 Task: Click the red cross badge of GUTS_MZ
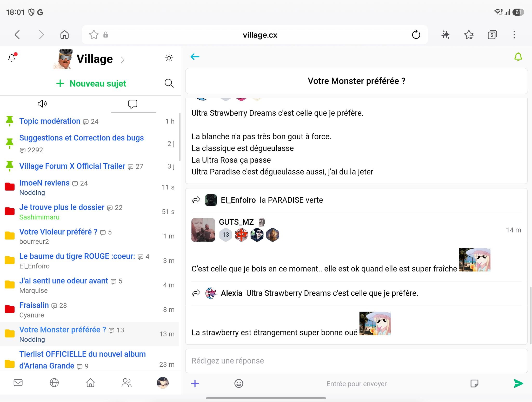point(241,235)
